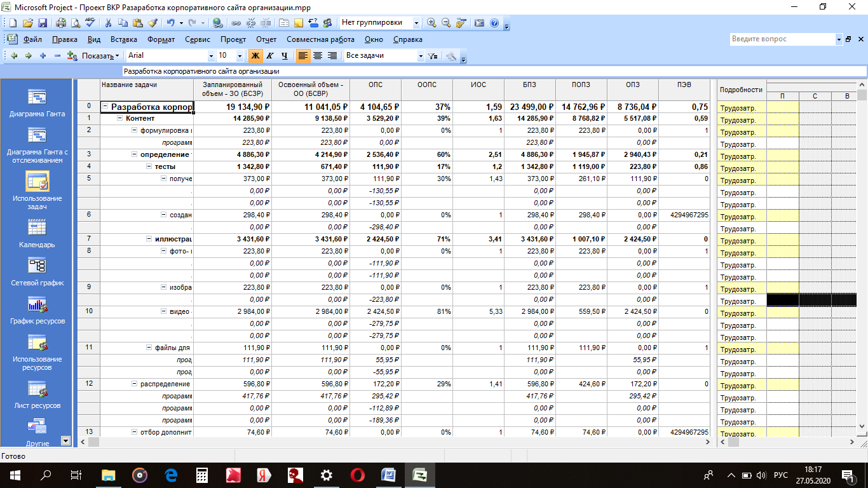Open the График ресурсов view
868x488 pixels.
pos(37,309)
